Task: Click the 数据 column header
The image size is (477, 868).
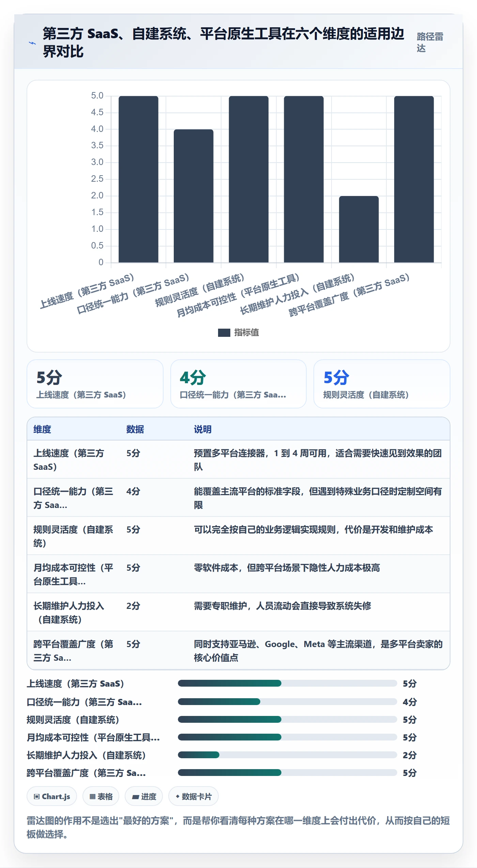Action: 135,429
